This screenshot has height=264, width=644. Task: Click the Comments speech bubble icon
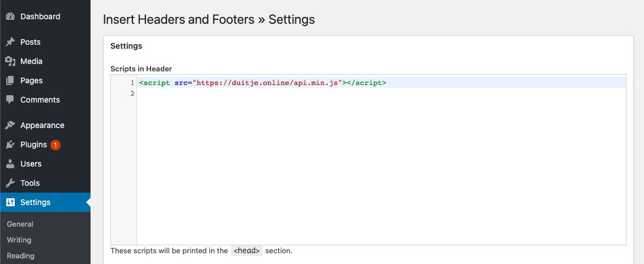10,100
